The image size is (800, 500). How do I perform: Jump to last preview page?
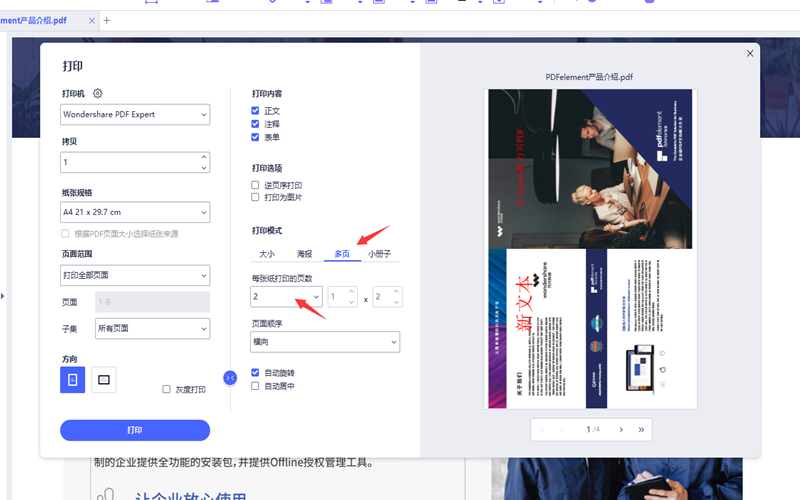tap(641, 430)
